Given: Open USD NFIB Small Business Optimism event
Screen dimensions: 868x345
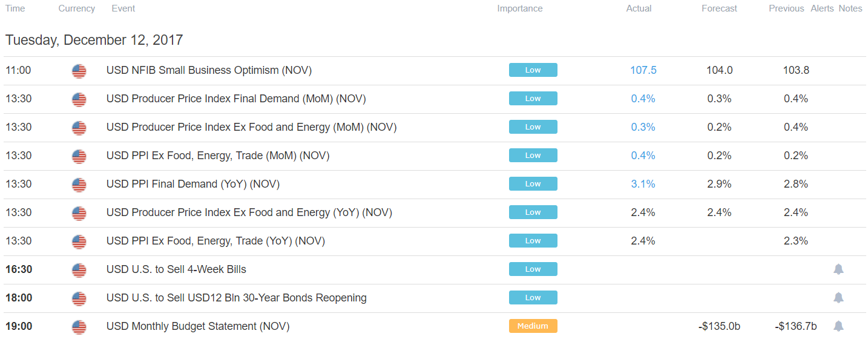Looking at the screenshot, I should (x=209, y=70).
